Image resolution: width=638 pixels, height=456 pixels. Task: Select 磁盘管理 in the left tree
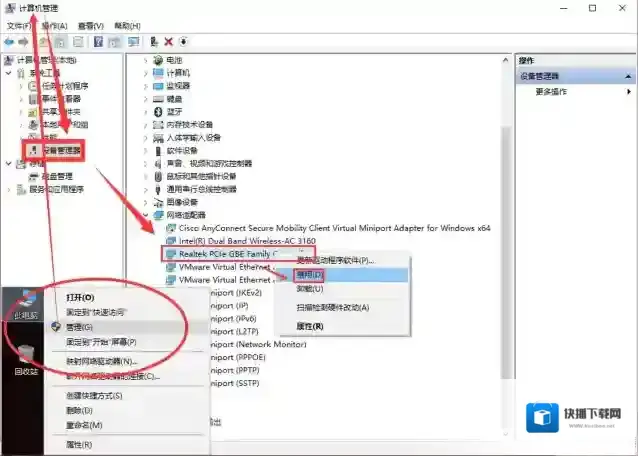pyautogui.click(x=59, y=176)
